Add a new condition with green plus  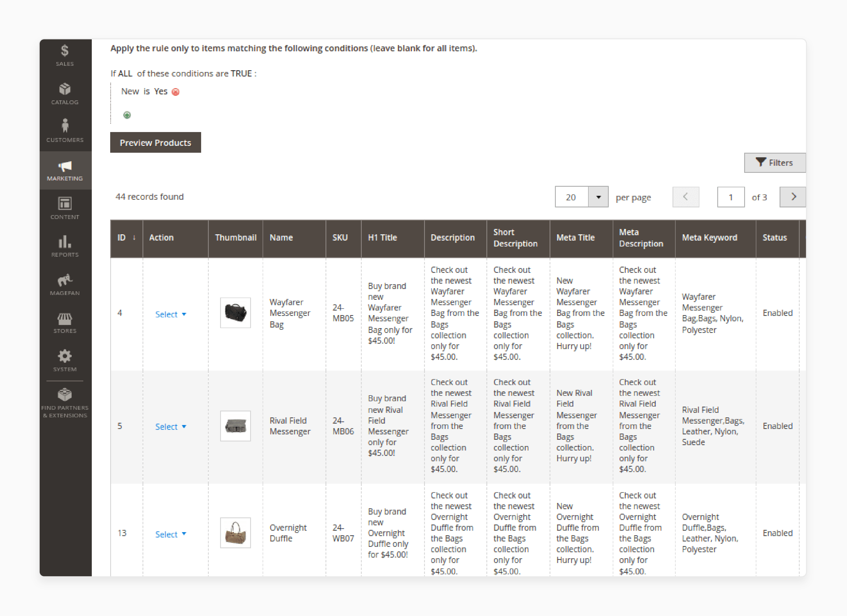click(x=127, y=115)
